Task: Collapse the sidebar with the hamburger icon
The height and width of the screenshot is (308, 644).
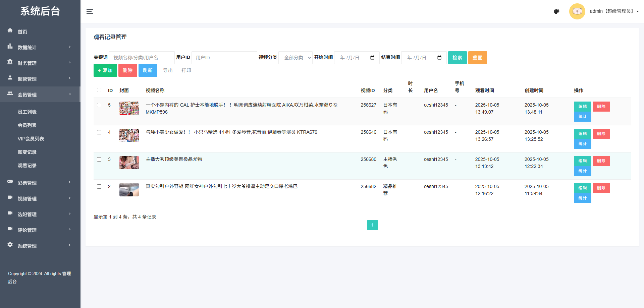Action: click(90, 11)
